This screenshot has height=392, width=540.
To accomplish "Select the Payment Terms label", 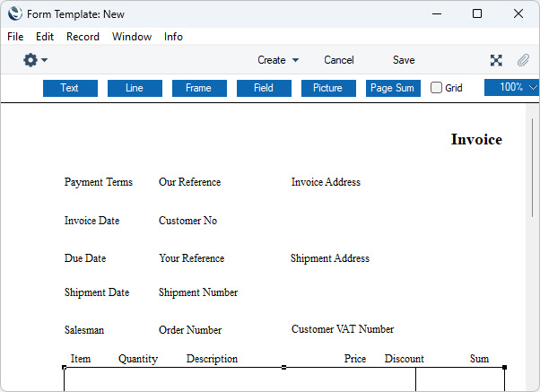I will (x=99, y=182).
